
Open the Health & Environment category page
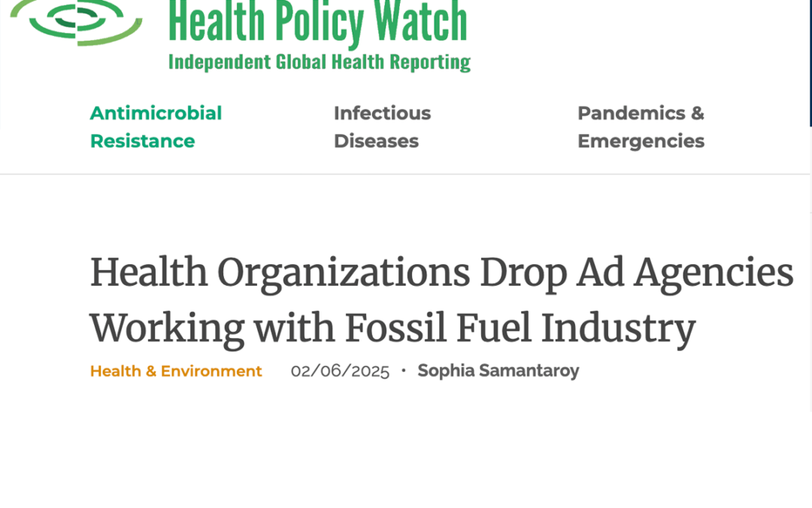175,371
